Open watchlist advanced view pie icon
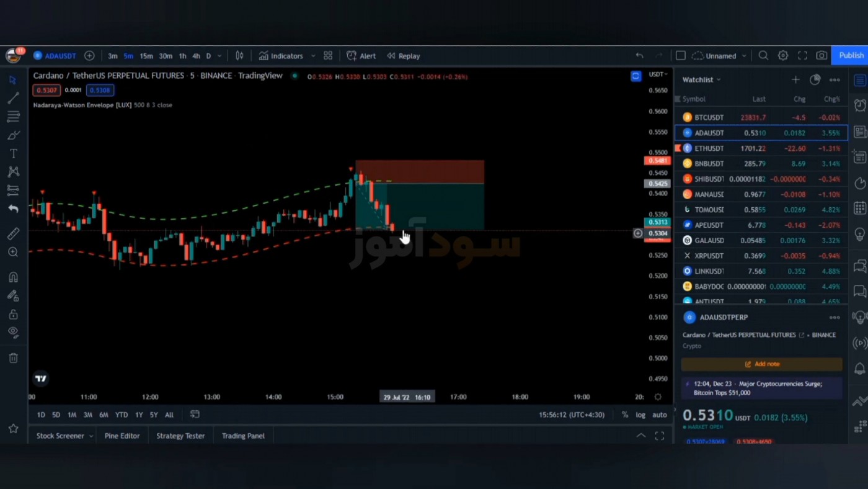 pos(815,79)
